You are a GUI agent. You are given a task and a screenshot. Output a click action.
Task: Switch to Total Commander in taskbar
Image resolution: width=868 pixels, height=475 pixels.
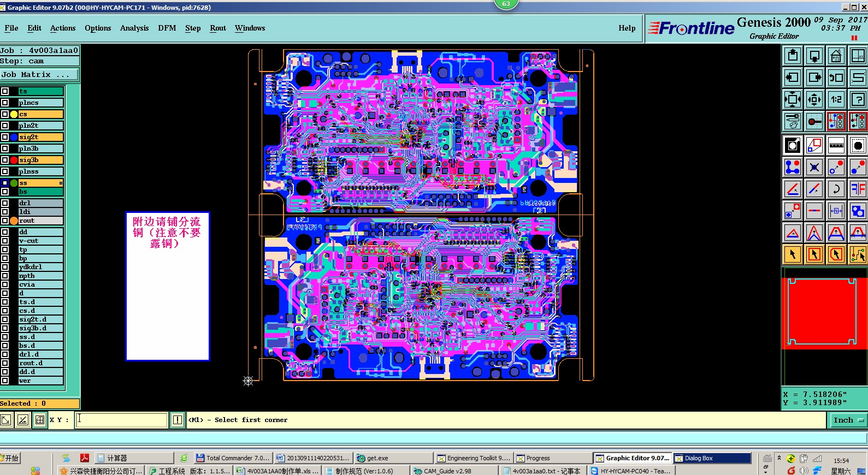[233, 458]
